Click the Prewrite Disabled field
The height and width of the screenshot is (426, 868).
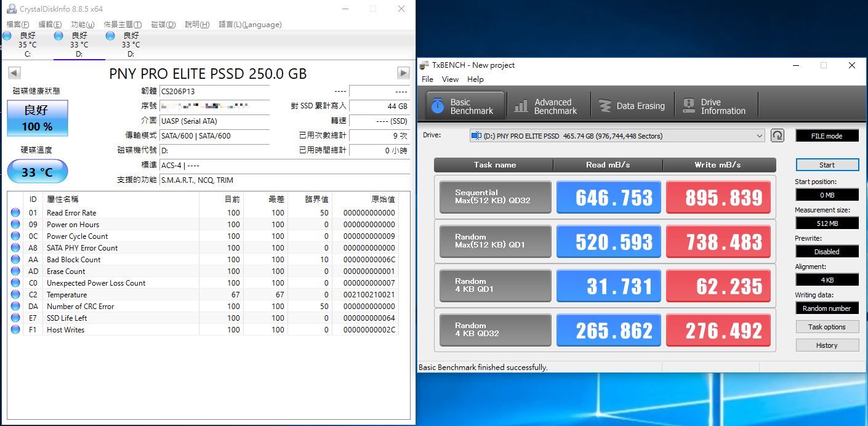[827, 252]
